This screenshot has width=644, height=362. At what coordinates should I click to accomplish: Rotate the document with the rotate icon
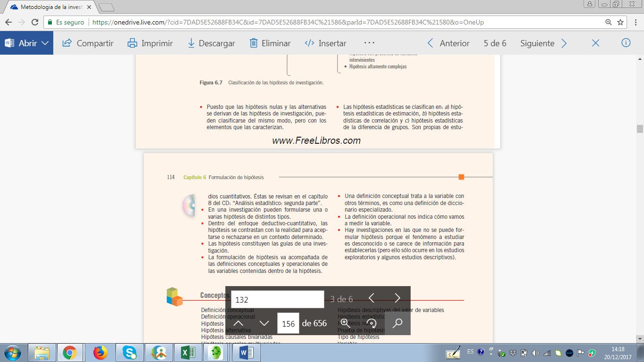pyautogui.click(x=372, y=323)
